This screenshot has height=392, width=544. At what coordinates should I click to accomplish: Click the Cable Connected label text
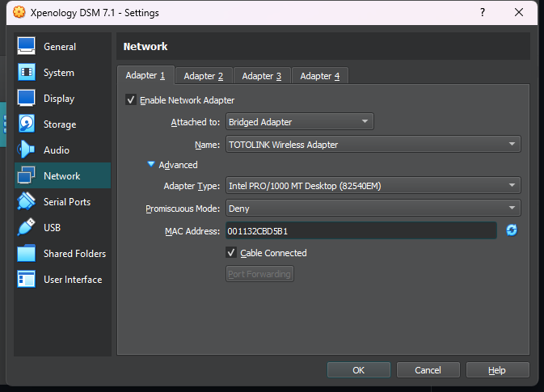pyautogui.click(x=273, y=253)
